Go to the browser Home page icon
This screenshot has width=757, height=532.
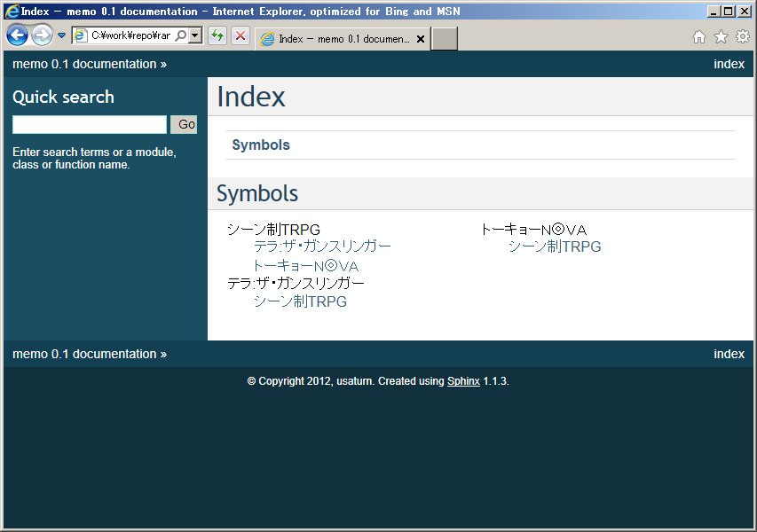tap(699, 36)
